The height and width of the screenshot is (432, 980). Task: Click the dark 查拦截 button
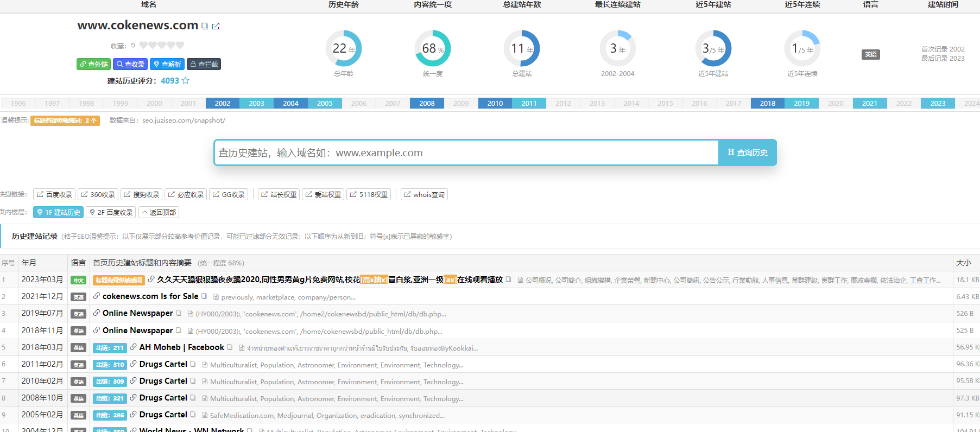coord(204,64)
